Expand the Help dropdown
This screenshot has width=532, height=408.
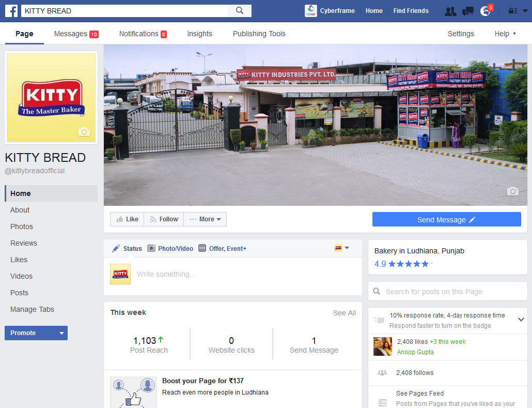pos(505,34)
